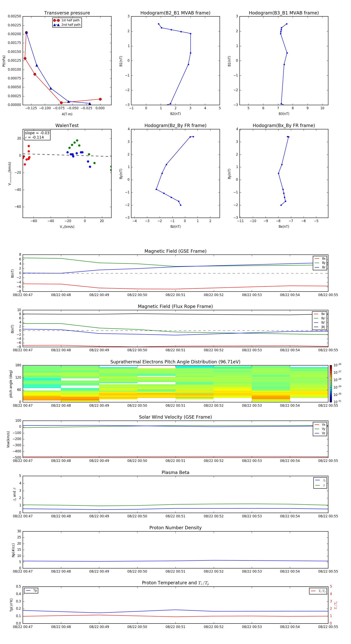Viewport: 351px width, 644px height.
Task: Click the β_p legend entry in Plasma Beta
Action: tap(320, 480)
